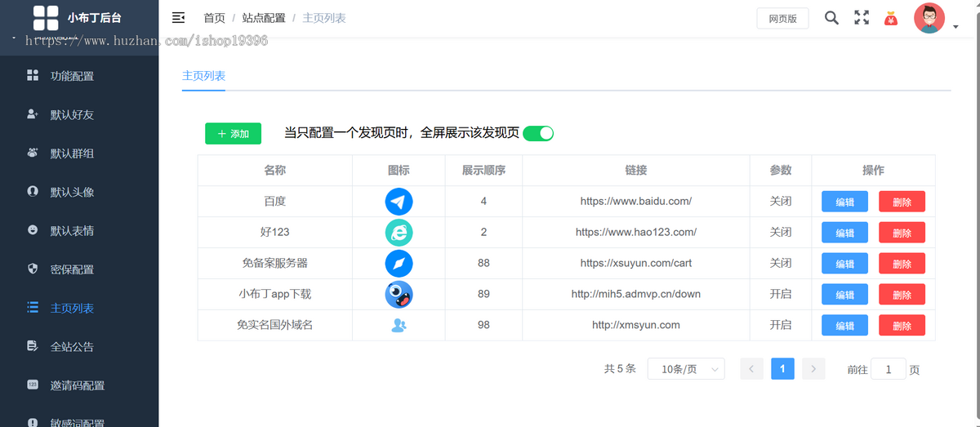Go to 首页 breadcrumb link
Screen dimensions: 980x427
click(214, 18)
